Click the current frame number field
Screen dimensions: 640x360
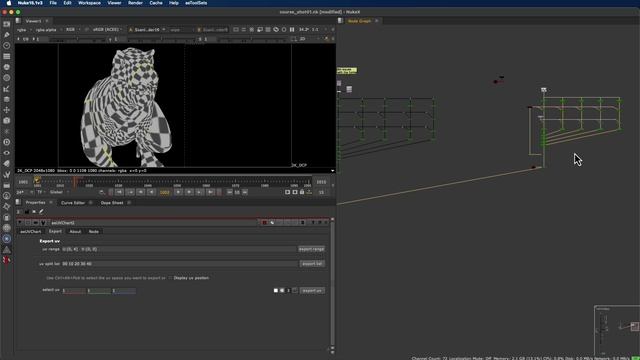(164, 192)
